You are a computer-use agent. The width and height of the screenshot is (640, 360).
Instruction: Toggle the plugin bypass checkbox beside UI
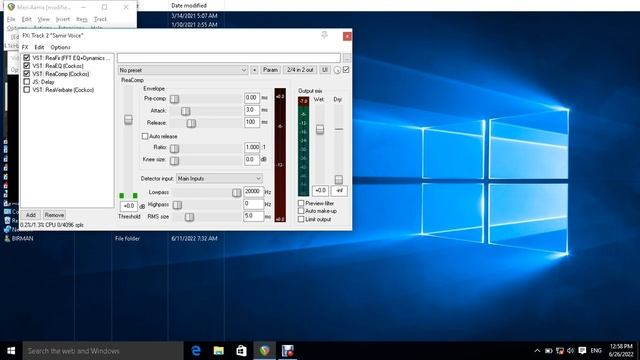coord(346,70)
